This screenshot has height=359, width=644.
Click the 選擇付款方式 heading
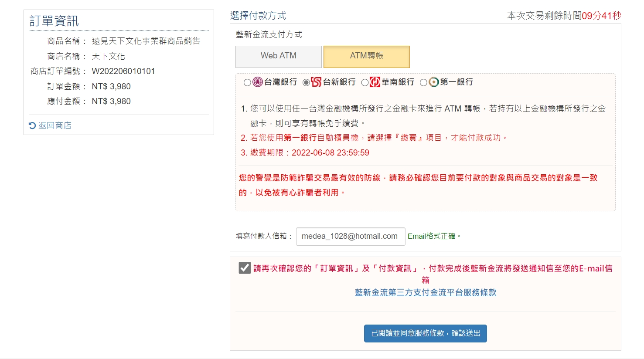coord(258,16)
